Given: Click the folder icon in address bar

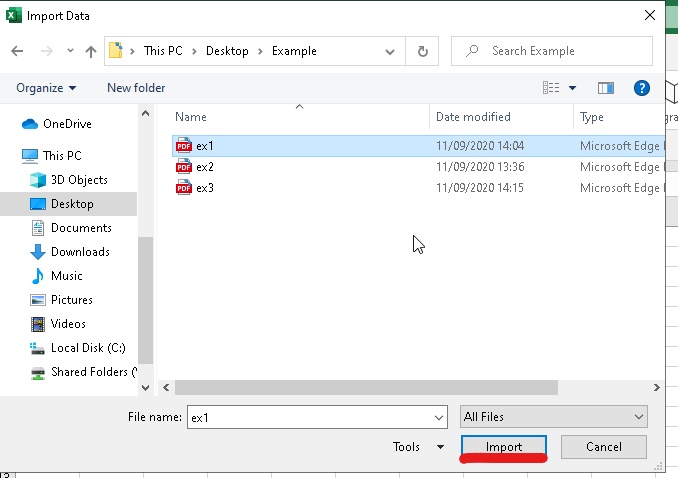Looking at the screenshot, I should point(116,50).
